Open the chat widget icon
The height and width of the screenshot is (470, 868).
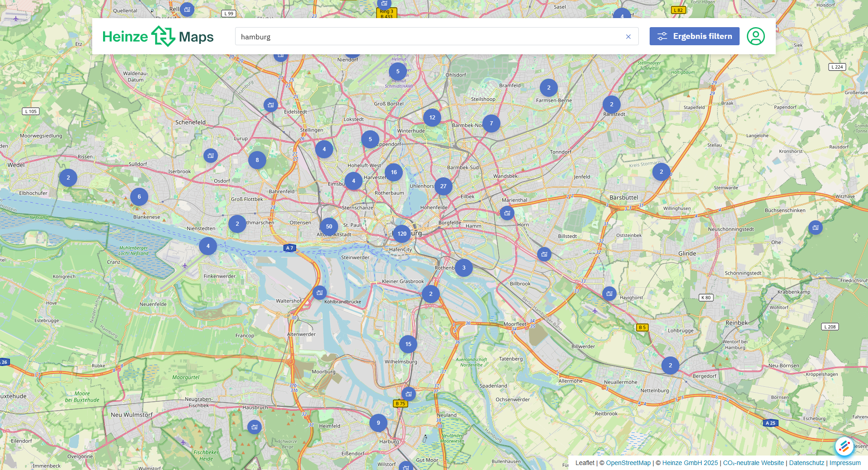coord(844,446)
